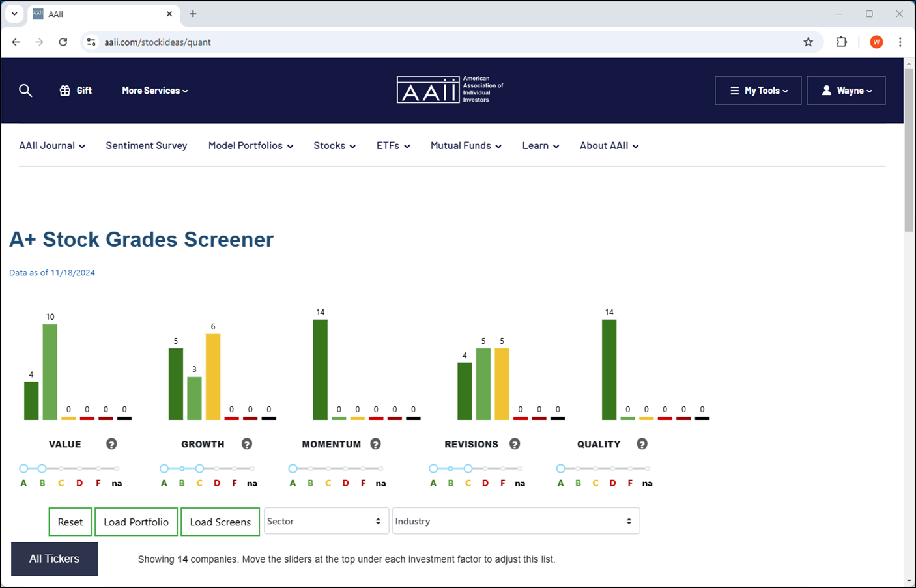Reload the page

click(x=63, y=42)
